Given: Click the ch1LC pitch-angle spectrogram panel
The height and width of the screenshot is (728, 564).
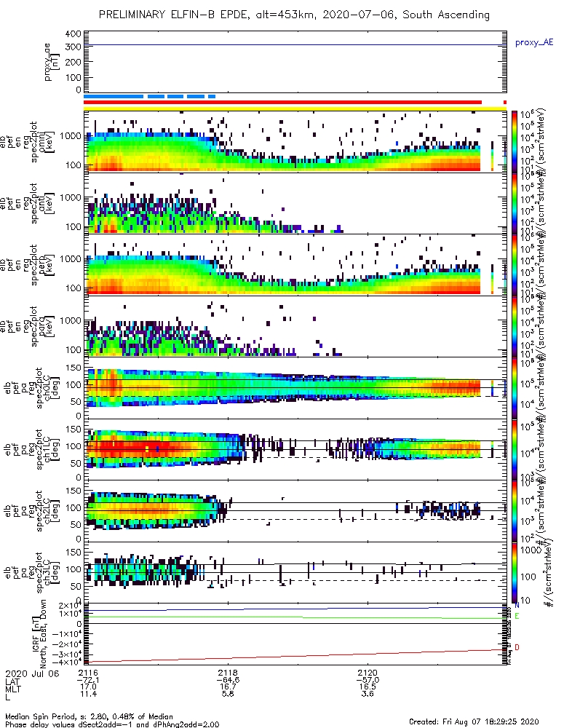Looking at the screenshot, I should coord(295,449).
